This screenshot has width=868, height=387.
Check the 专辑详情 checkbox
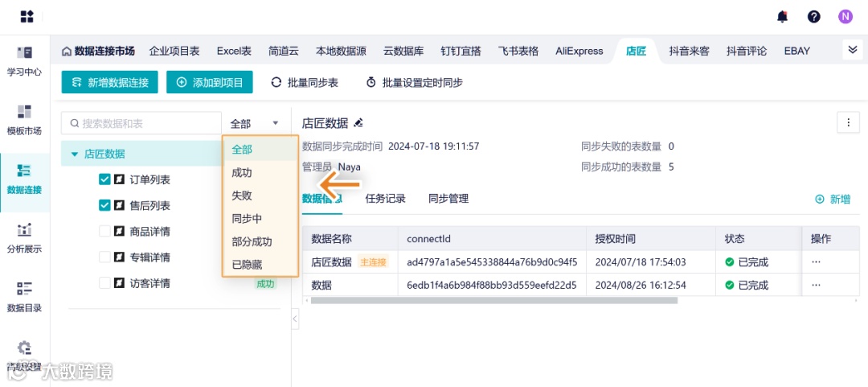coord(104,257)
